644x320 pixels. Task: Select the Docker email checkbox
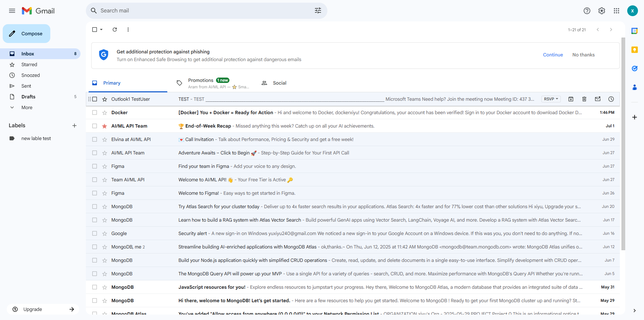click(x=95, y=112)
